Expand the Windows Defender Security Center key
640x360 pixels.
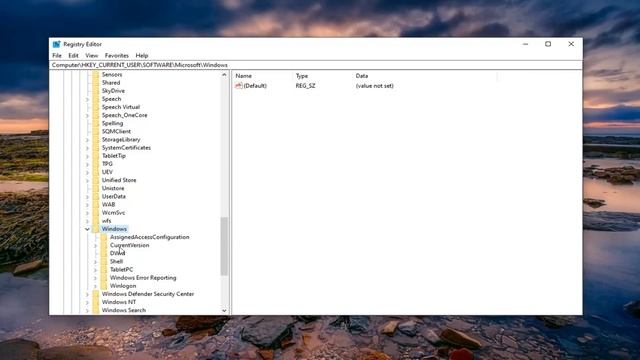coord(87,294)
